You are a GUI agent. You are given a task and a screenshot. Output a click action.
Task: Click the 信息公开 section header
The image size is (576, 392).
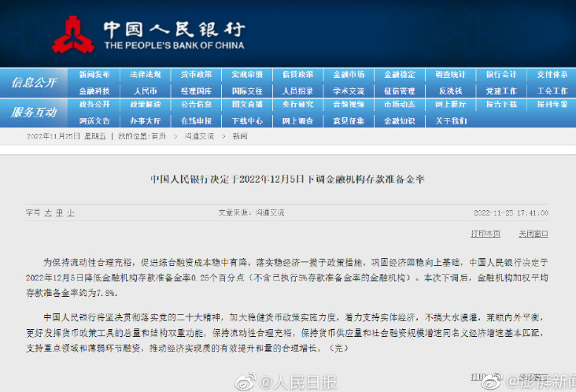pos(34,83)
